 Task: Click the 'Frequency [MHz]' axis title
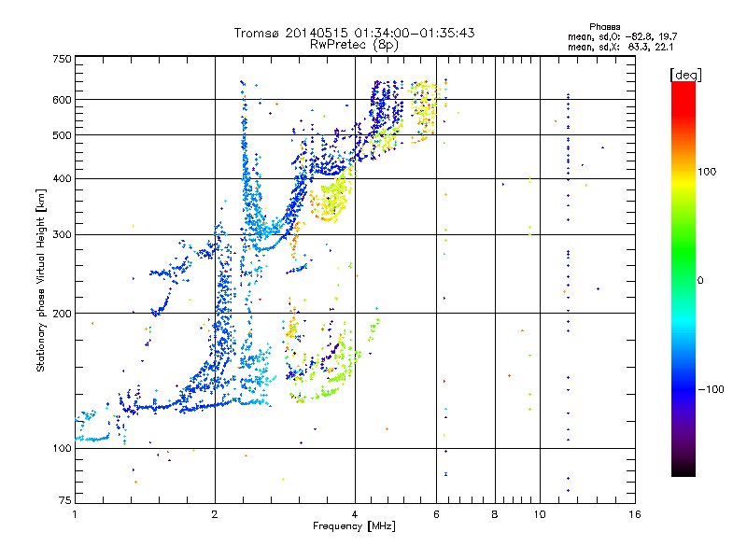click(354, 526)
